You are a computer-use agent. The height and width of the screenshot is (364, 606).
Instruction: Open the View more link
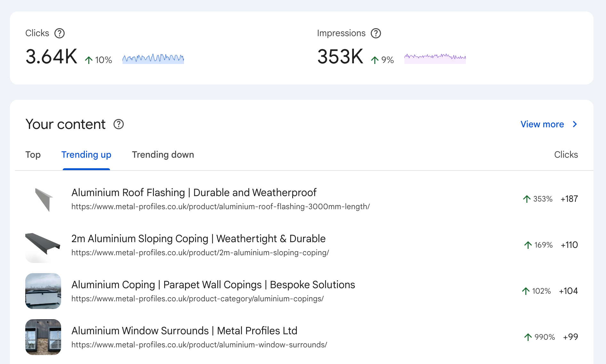click(x=542, y=124)
